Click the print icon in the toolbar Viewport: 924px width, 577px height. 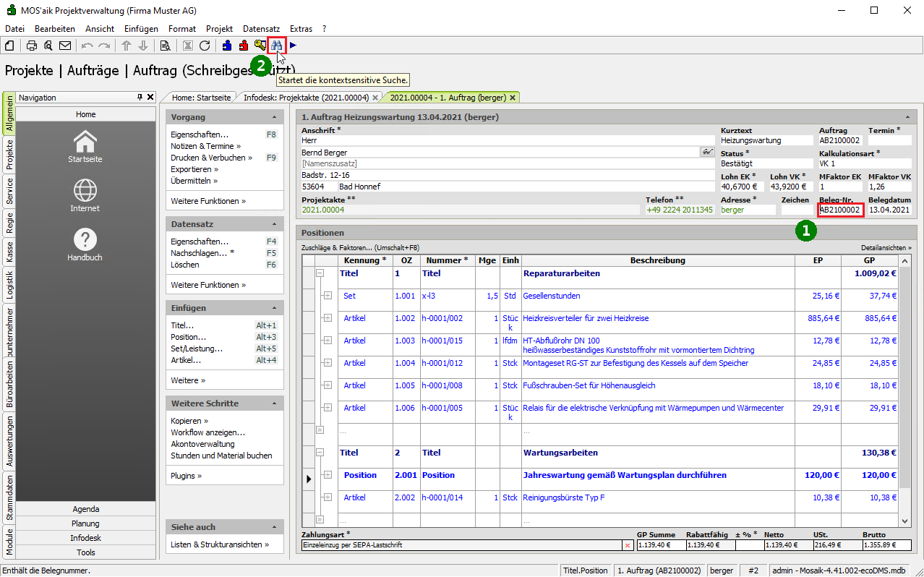[32, 46]
